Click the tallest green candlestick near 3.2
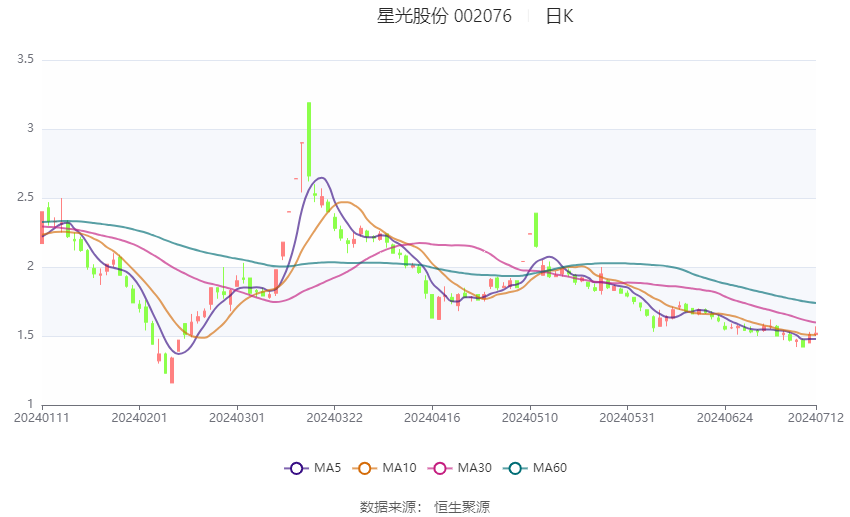850x517 pixels. tap(309, 139)
